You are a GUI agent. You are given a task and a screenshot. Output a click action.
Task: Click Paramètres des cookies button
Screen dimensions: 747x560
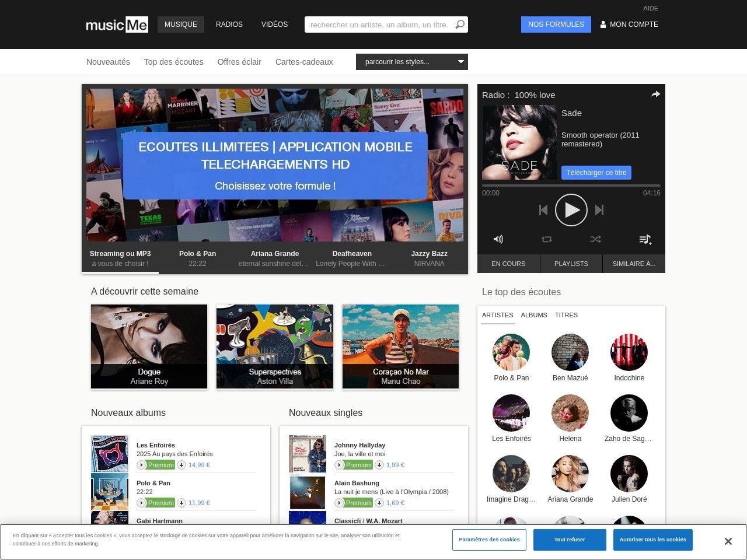click(x=489, y=540)
